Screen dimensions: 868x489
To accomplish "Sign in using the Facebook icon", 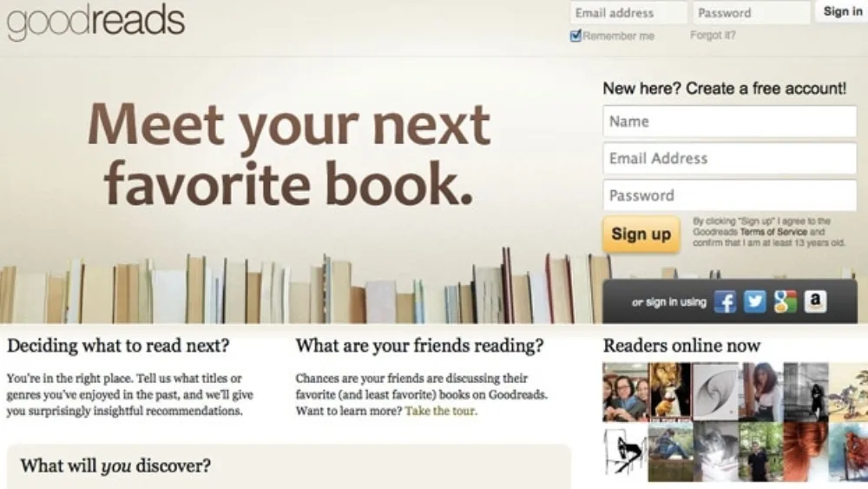I will coord(725,301).
